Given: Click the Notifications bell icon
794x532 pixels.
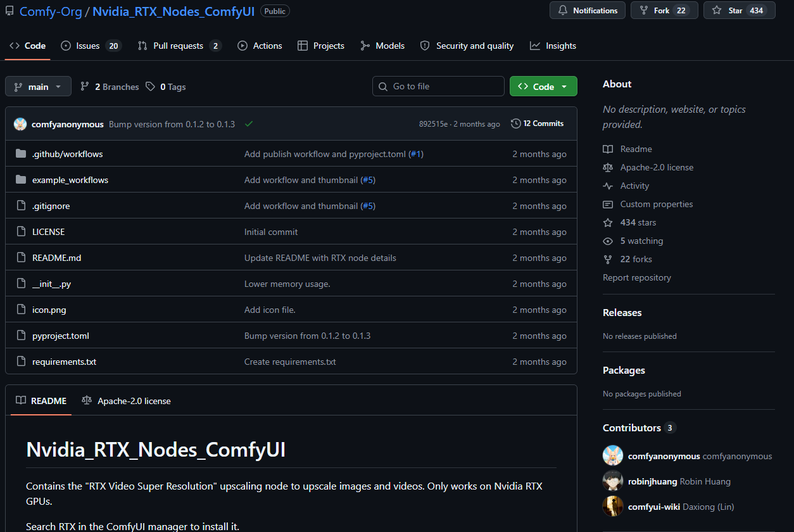Looking at the screenshot, I should click(x=563, y=11).
